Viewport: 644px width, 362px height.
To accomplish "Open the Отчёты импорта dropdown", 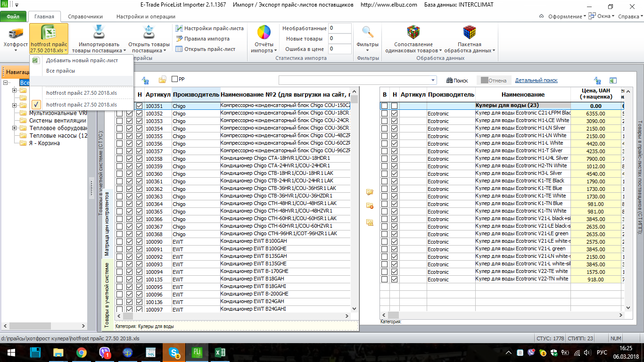I will pos(264,40).
